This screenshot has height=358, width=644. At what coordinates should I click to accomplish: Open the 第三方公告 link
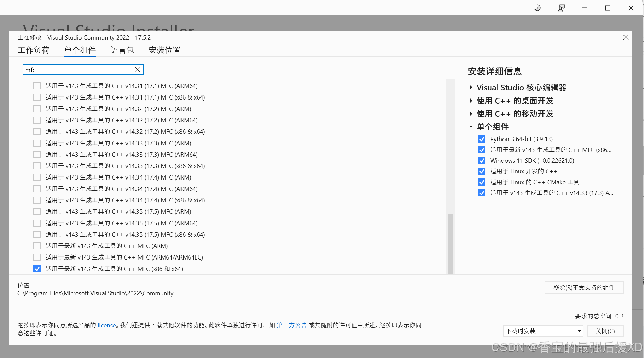(x=292, y=325)
